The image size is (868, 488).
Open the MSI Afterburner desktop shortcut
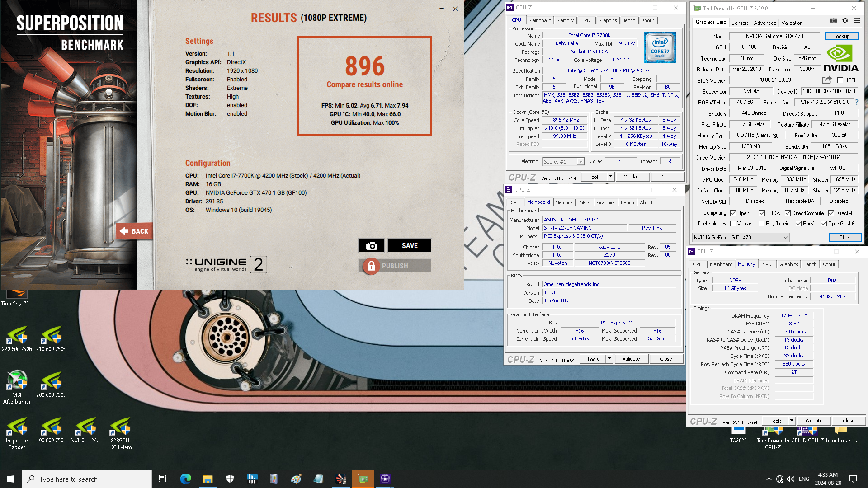(x=17, y=386)
